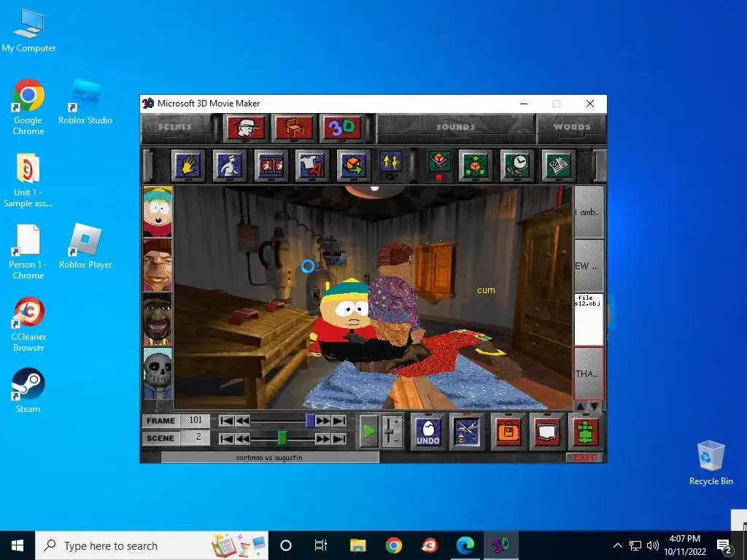Switch to the WORDS tab
The image size is (747, 560).
click(x=572, y=127)
